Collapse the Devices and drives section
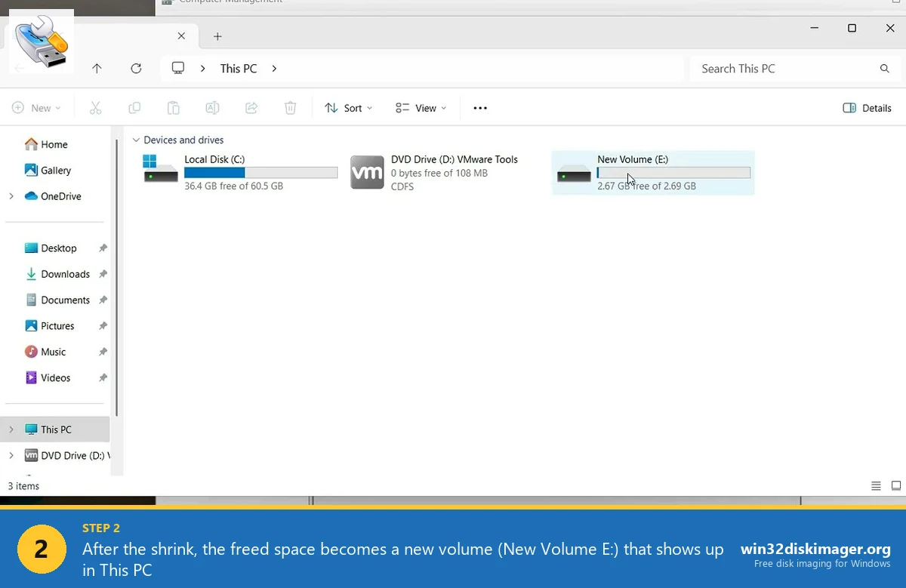Image resolution: width=906 pixels, height=588 pixels. click(136, 140)
